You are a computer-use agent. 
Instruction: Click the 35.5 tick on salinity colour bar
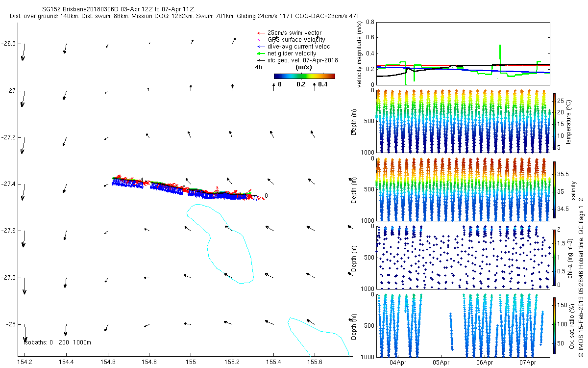click(563, 174)
